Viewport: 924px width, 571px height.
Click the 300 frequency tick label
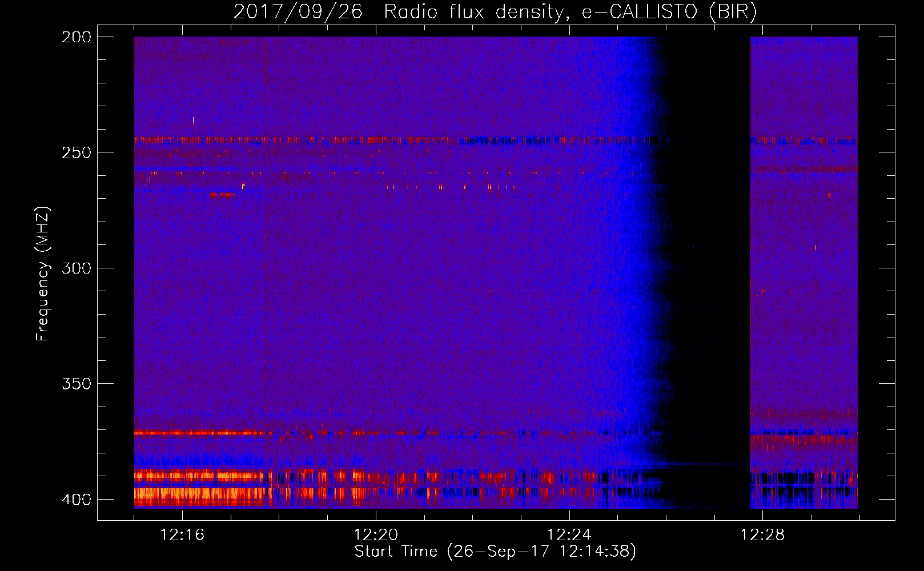coord(76,268)
